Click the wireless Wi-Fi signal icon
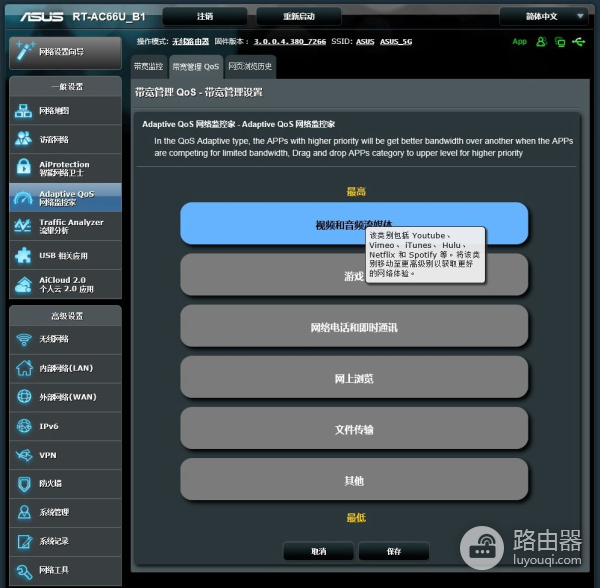Screen dimensions: 600x588 (x=24, y=339)
